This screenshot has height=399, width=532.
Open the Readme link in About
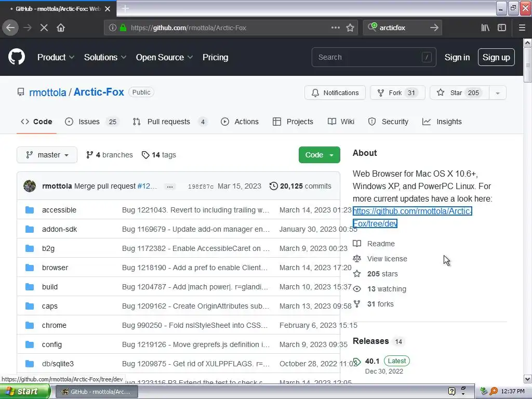(374, 244)
